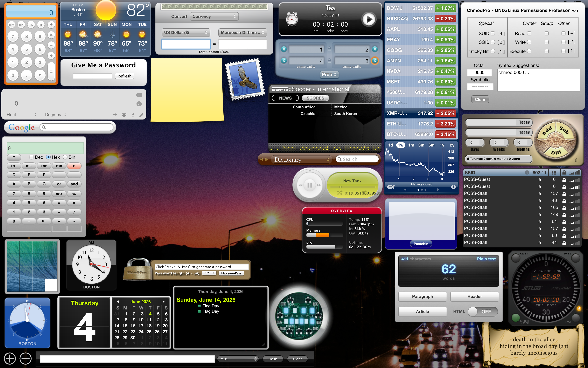
Task: Open the Convert Currency dropdown
Action: click(214, 16)
